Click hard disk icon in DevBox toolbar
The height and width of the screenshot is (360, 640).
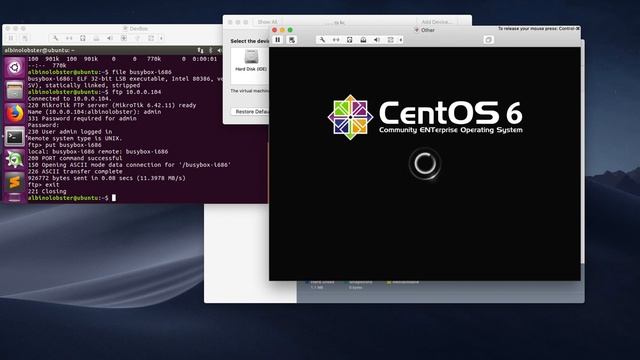[x=82, y=38]
